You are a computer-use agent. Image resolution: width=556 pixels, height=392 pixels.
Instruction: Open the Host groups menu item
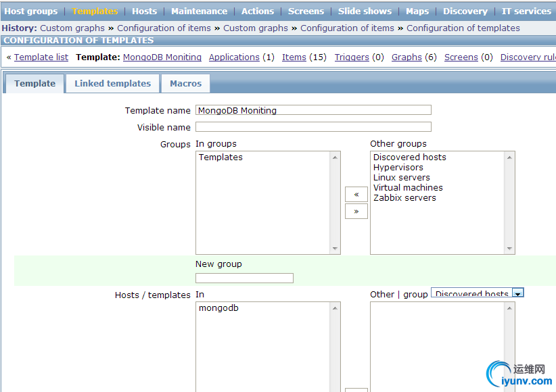point(31,11)
